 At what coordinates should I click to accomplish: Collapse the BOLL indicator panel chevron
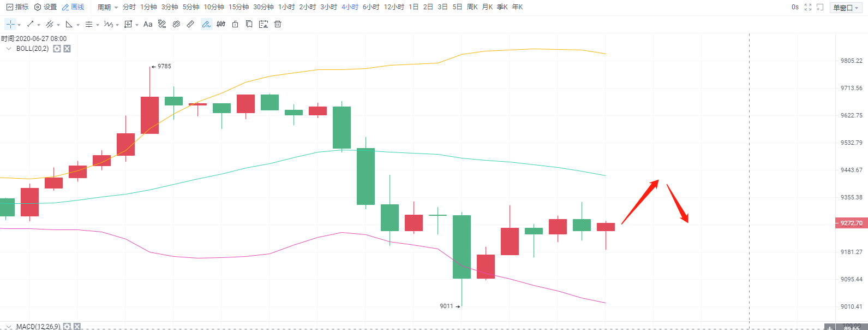pos(8,49)
